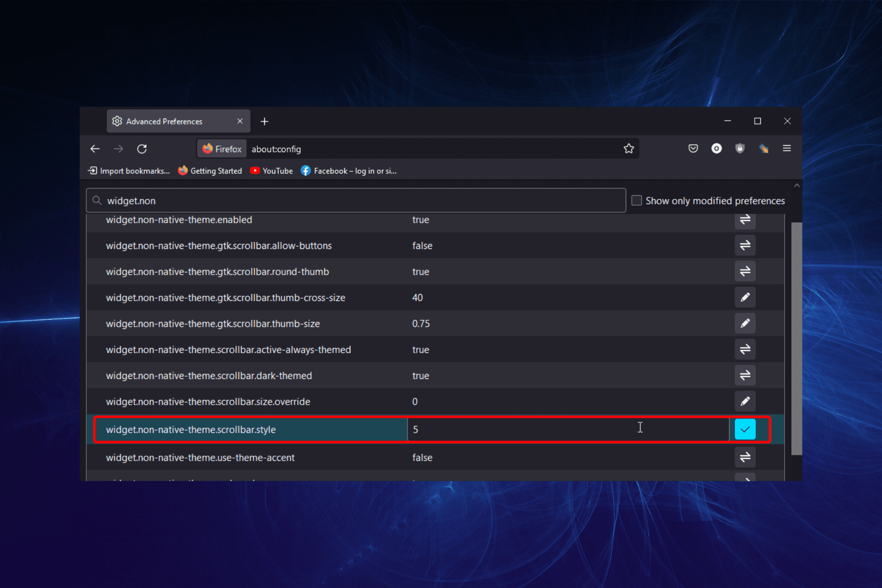Image resolution: width=882 pixels, height=588 pixels.
Task: Select scrollbar.dark-themed preference name
Action: pyautogui.click(x=209, y=376)
